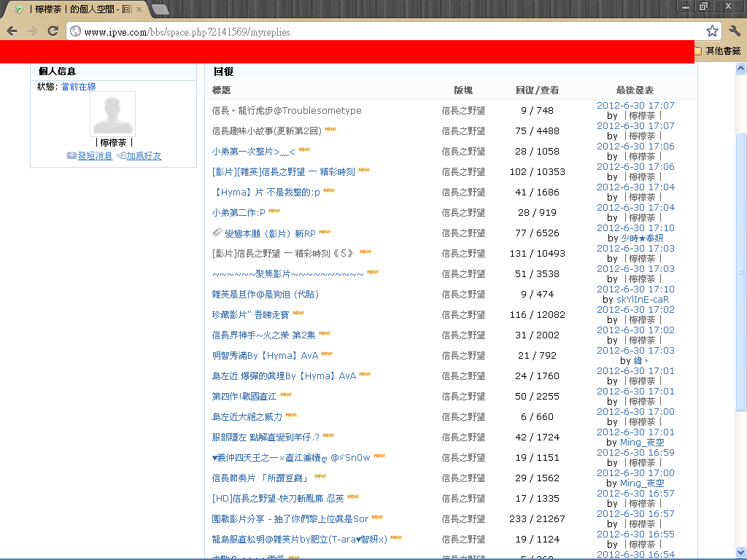This screenshot has width=747, height=560.
Task: Open thread 島左近大絕之威力
Action: tap(247, 417)
